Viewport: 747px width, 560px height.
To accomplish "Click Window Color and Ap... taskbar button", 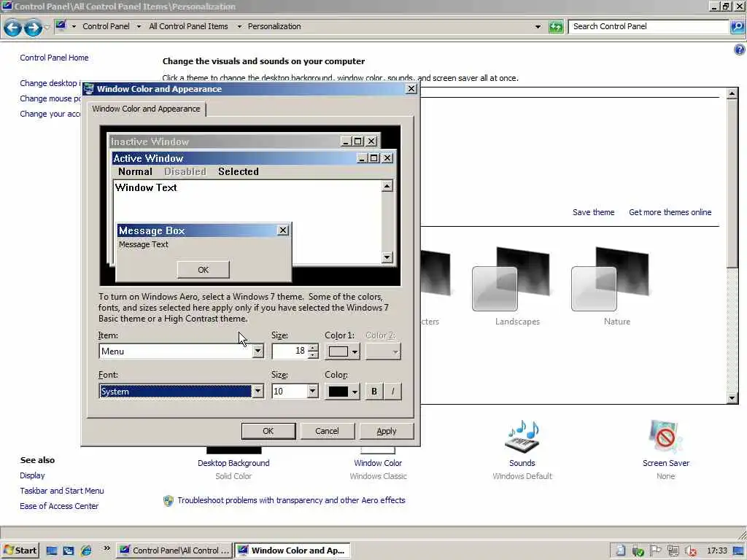I will pos(293,551).
